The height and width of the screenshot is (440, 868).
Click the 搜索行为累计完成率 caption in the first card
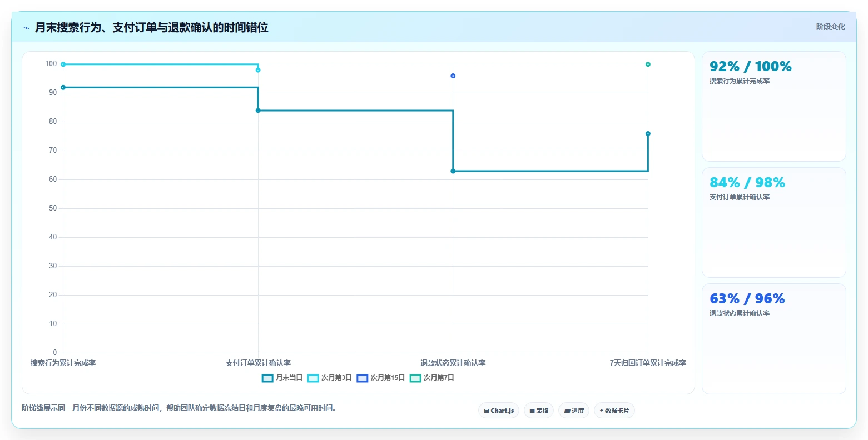click(x=740, y=81)
